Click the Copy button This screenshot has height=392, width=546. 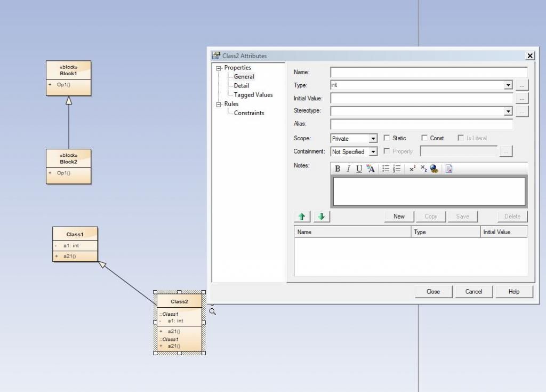pos(431,217)
